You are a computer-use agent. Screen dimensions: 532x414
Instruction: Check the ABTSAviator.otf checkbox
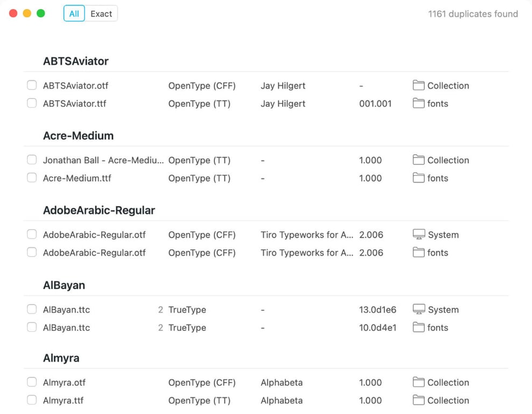pyautogui.click(x=32, y=85)
